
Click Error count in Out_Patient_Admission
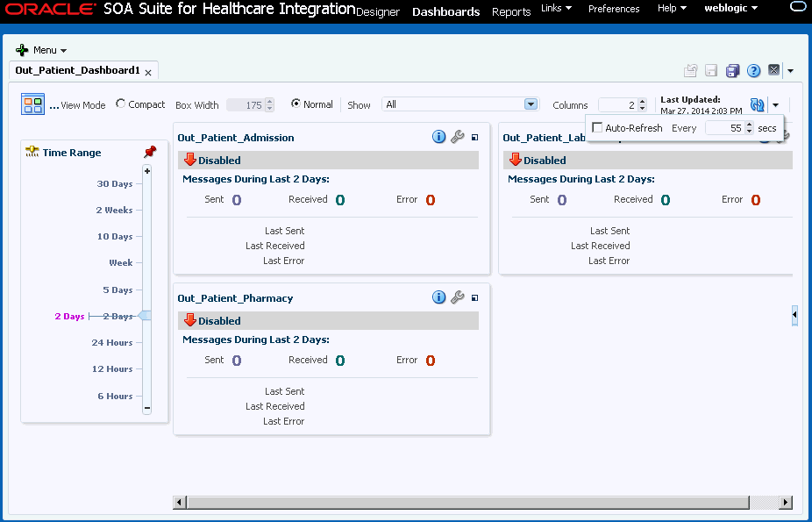(431, 200)
